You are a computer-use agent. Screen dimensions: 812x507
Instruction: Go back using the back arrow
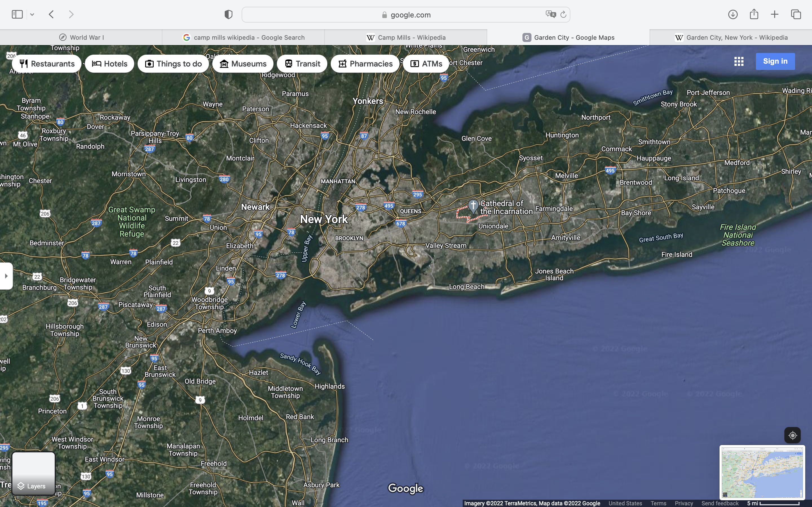click(51, 14)
